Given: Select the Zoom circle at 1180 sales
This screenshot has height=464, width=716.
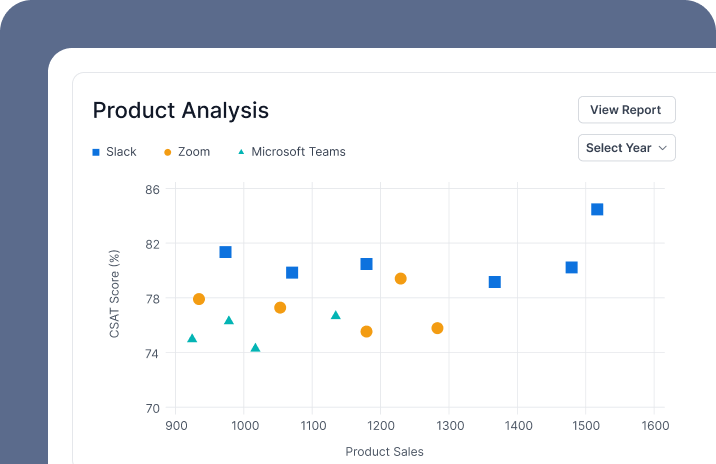Looking at the screenshot, I should coord(366,332).
